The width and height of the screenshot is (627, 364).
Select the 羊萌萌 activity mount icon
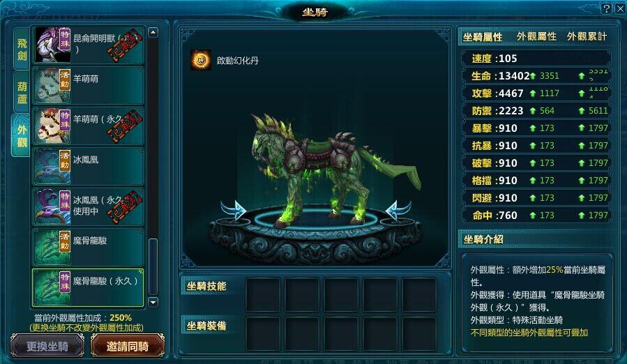pos(52,85)
